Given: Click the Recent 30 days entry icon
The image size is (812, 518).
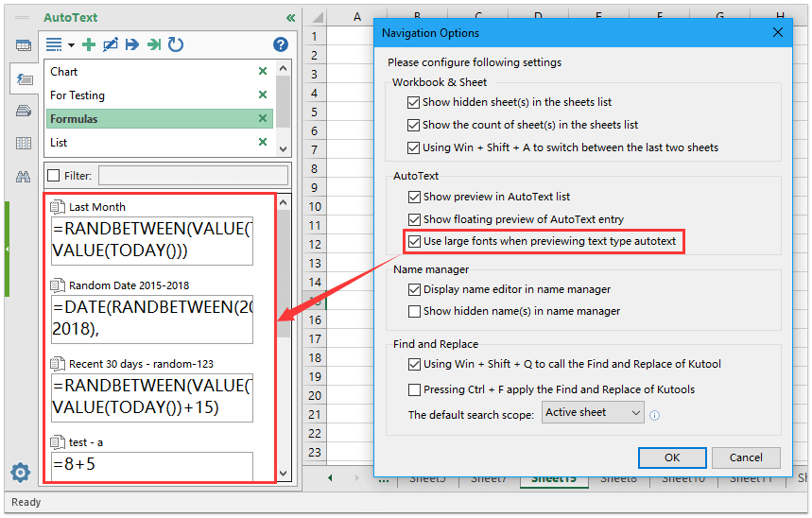Looking at the screenshot, I should pos(57,364).
